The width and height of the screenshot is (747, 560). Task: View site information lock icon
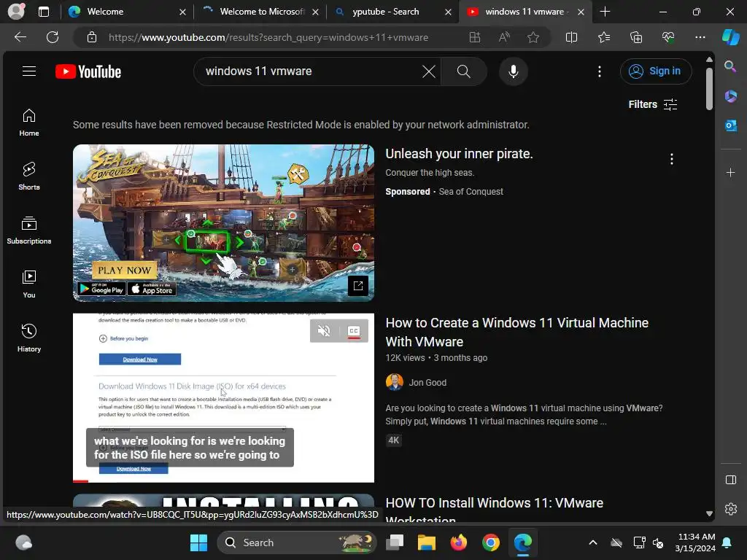pos(91,37)
